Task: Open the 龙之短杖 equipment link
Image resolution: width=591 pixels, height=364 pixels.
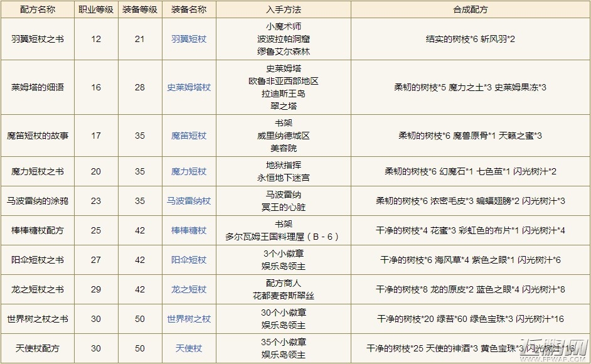Action: (189, 289)
